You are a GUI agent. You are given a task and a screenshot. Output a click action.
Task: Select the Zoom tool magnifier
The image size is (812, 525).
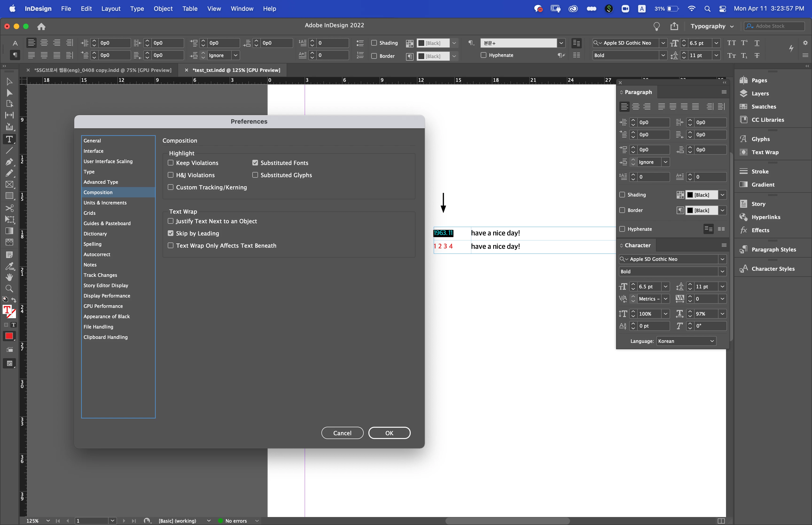tap(9, 289)
